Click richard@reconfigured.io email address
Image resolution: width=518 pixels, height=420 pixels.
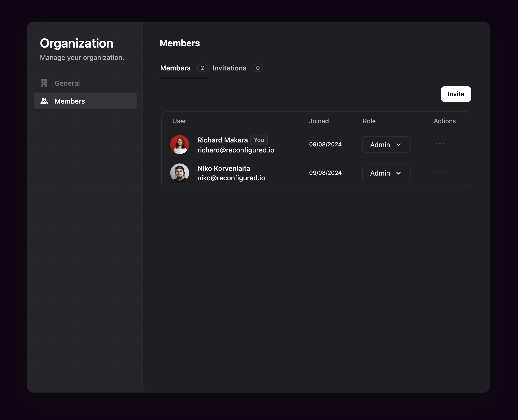236,150
